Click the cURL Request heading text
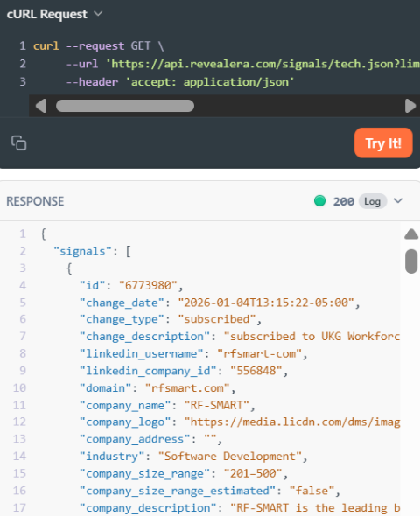Viewport: 420px width, 516px height. [x=47, y=14]
